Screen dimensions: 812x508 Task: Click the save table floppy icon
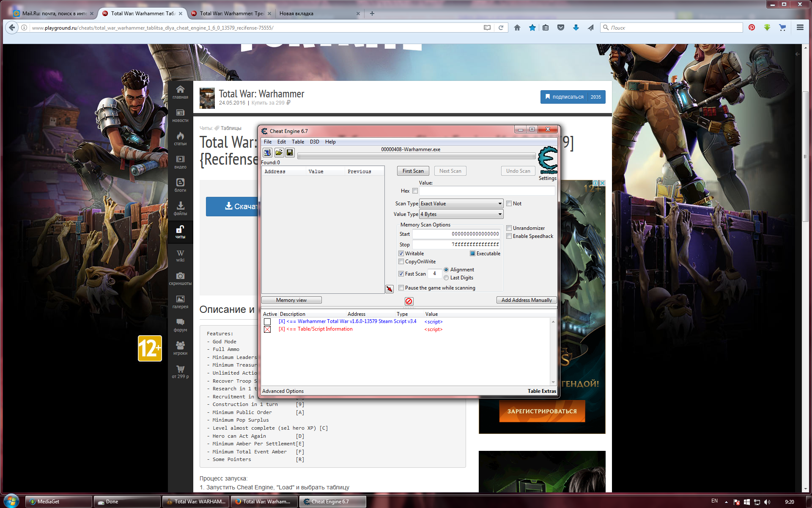pos(290,152)
